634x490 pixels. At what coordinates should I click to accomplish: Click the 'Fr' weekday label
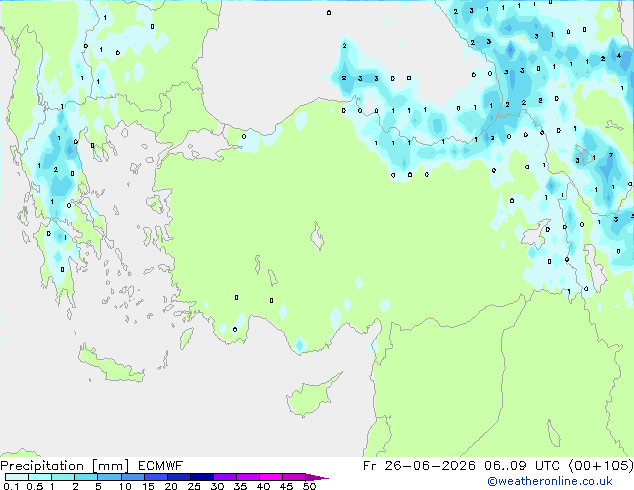point(369,466)
